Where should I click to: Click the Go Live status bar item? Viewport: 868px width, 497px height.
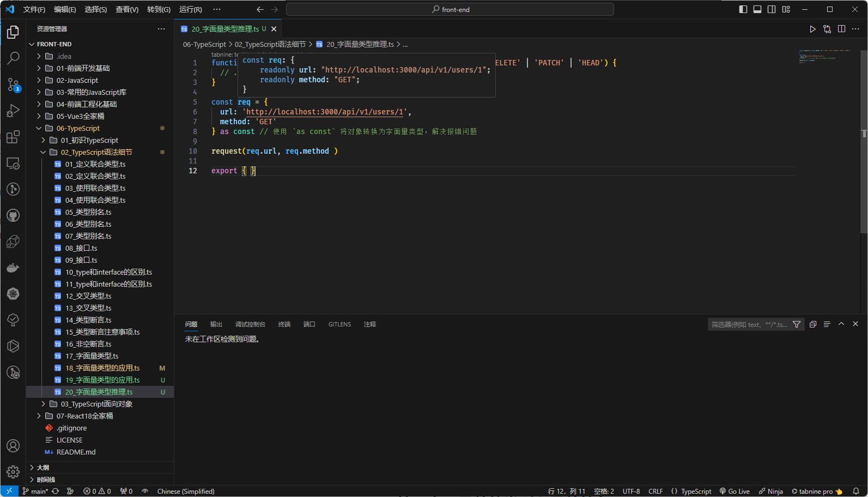(735, 491)
